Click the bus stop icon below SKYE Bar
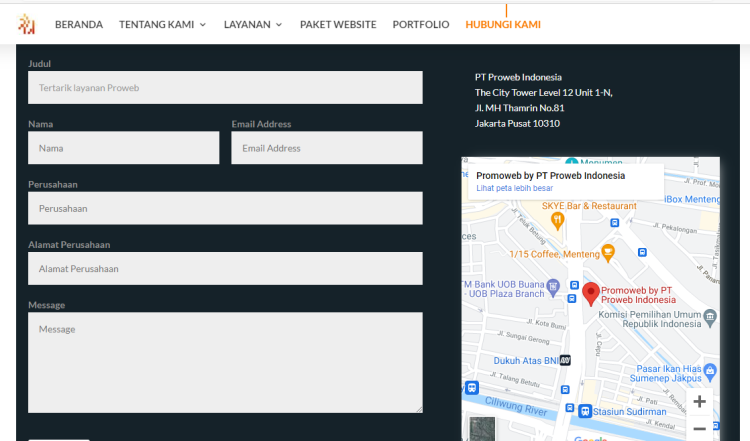Viewport: 750px width, 441px height. click(615, 223)
